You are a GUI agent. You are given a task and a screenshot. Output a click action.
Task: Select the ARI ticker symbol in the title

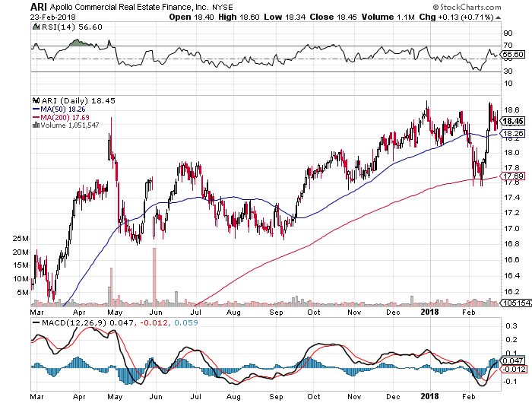click(x=38, y=7)
